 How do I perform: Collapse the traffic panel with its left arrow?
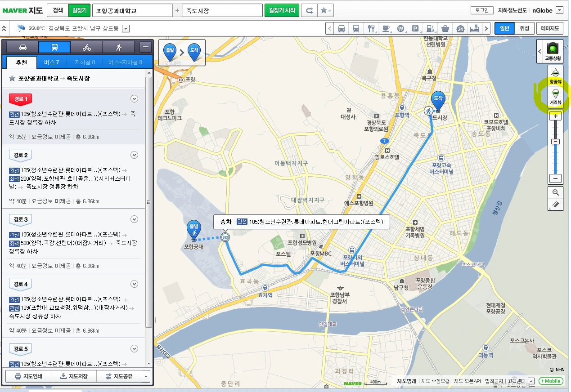pyautogui.click(x=540, y=51)
